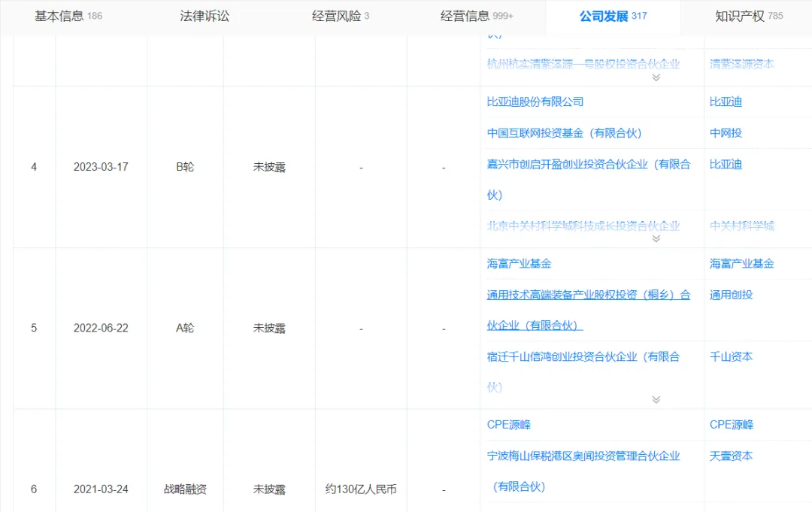
Task: Click 未披露 in the A轮 row
Action: (x=269, y=329)
